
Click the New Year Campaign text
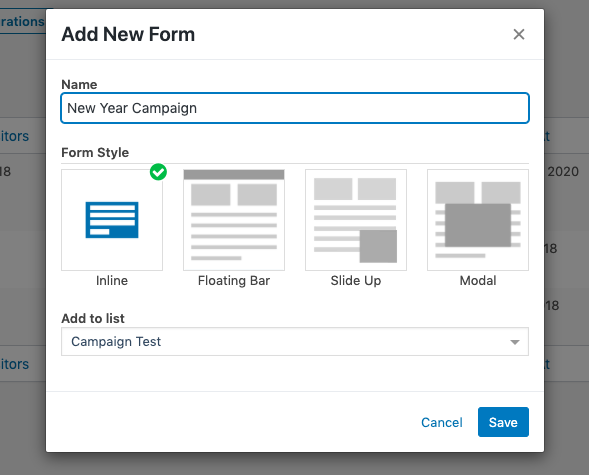132,108
